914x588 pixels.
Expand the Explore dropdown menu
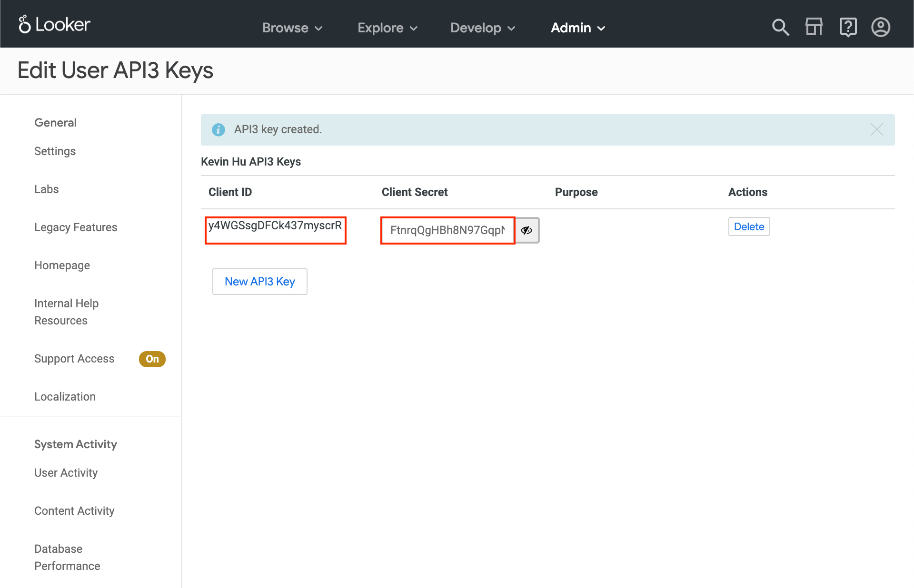tap(387, 28)
